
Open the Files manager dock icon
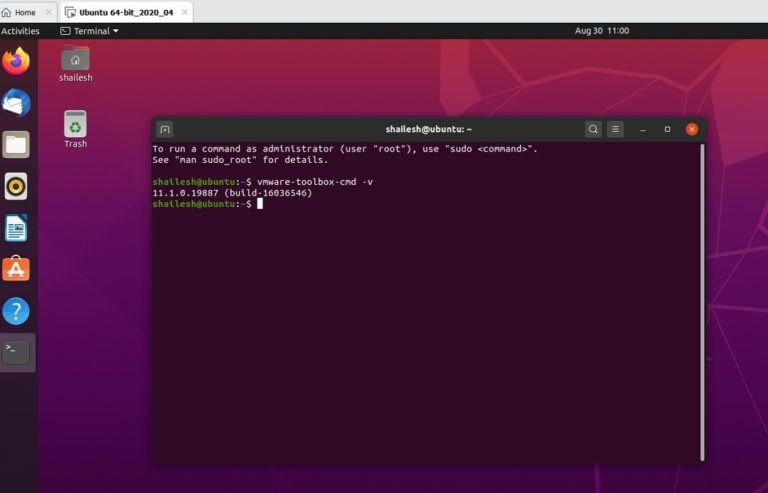pos(16,144)
